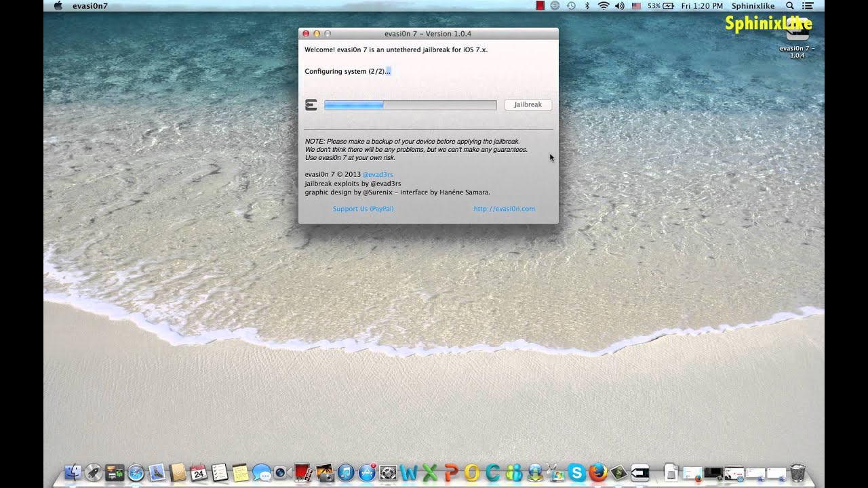Screen dimensions: 868x488
Task: Open Messages speech bubble in dock
Action: click(x=261, y=472)
